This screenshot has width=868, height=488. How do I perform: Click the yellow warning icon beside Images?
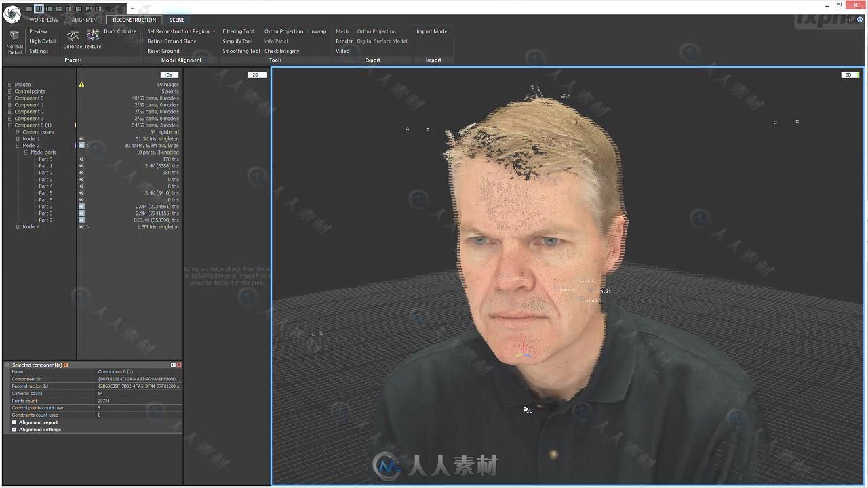click(81, 85)
